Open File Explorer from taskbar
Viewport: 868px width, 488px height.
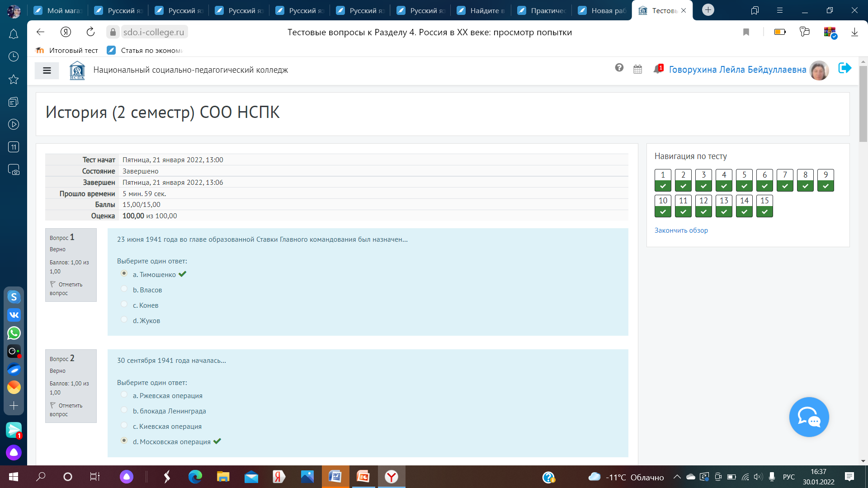(x=223, y=477)
